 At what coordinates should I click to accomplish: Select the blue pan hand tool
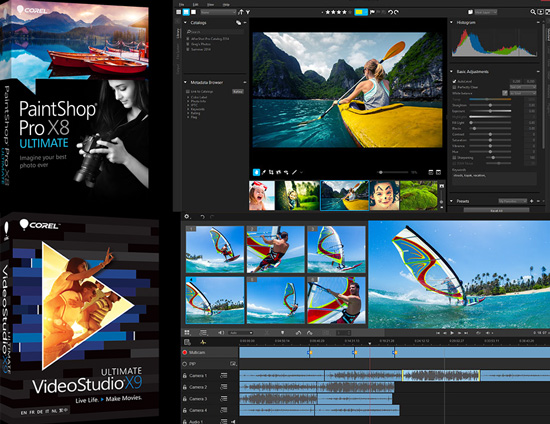click(256, 172)
